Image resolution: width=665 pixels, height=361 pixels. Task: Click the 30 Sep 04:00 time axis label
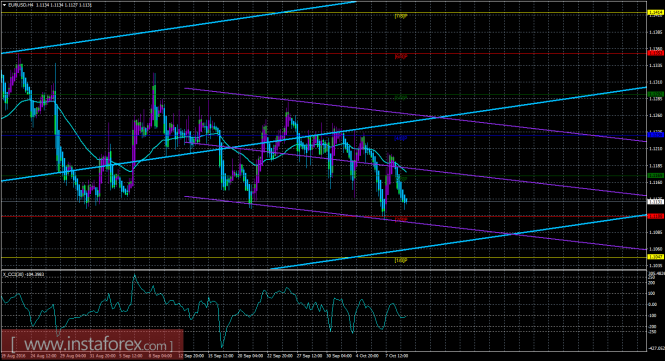(338, 356)
